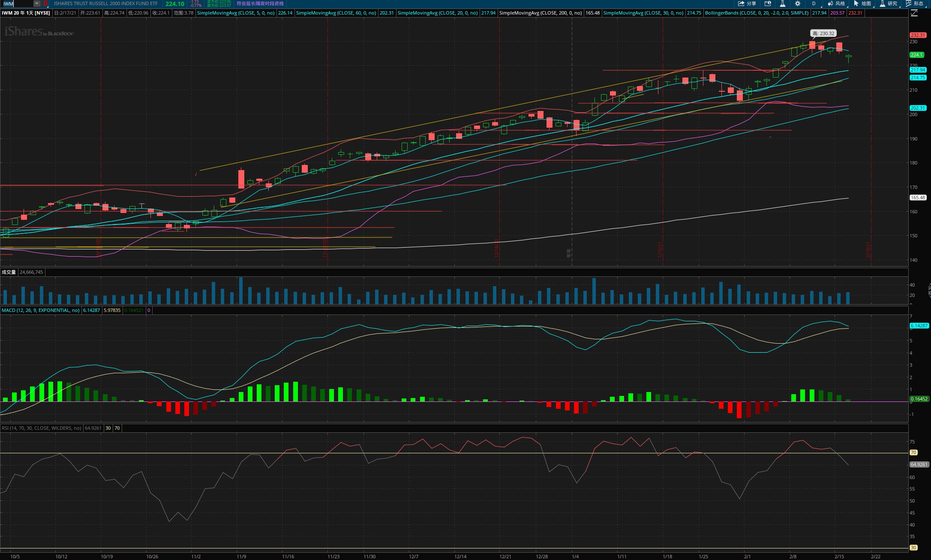Click the red symbol link icon

click(45, 3)
